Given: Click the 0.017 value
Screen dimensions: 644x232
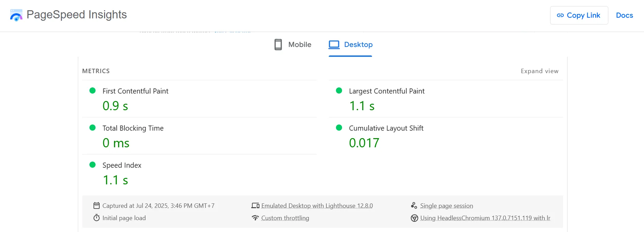Looking at the screenshot, I should 364,143.
